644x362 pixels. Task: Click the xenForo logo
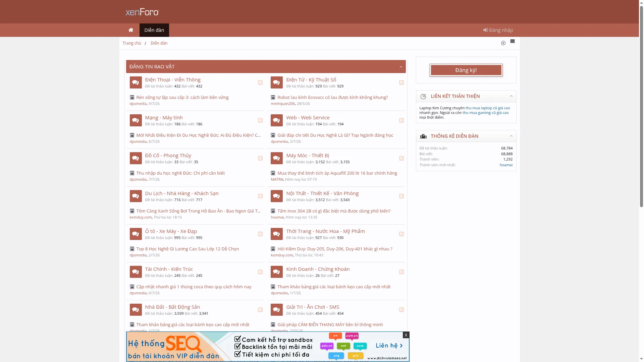[x=142, y=12]
